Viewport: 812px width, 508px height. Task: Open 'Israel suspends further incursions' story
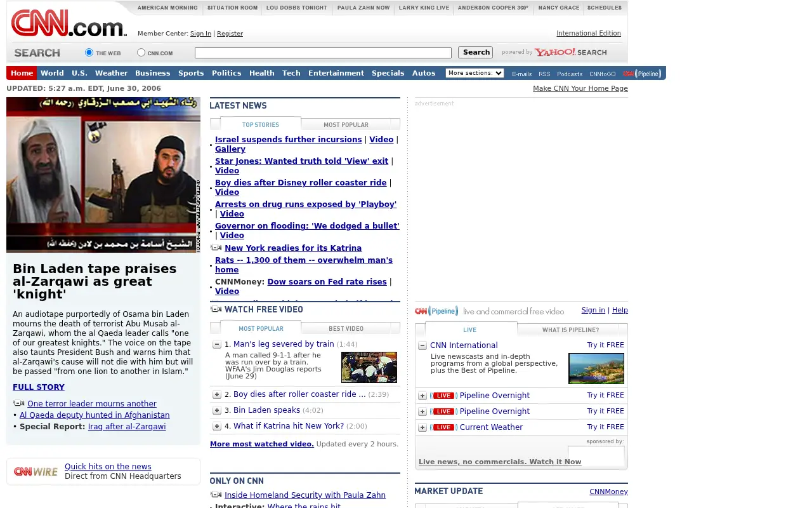[x=289, y=140]
